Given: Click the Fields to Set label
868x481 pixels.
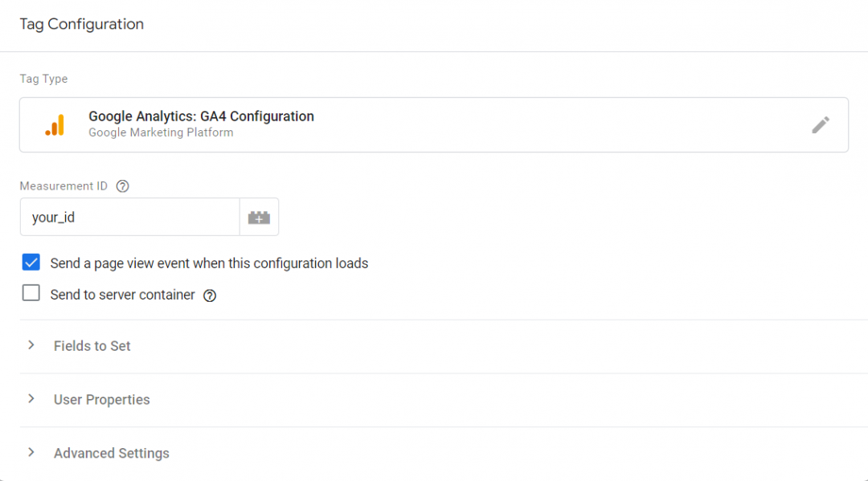Looking at the screenshot, I should (92, 346).
